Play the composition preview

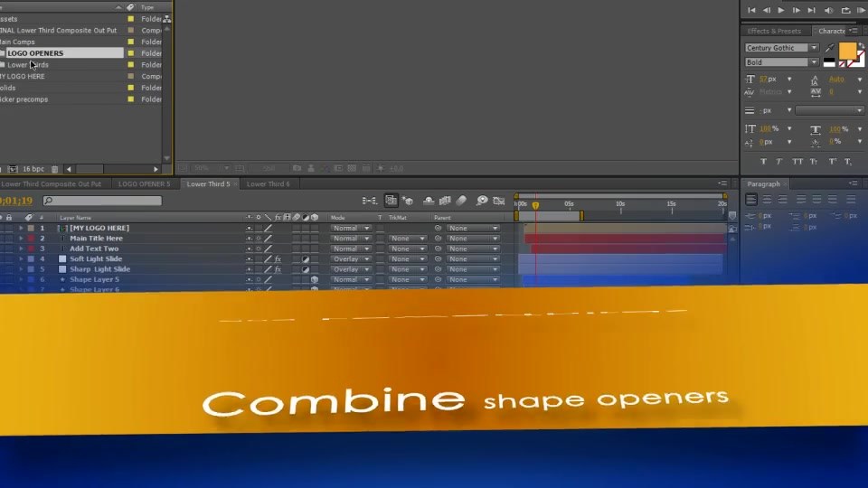click(x=781, y=10)
